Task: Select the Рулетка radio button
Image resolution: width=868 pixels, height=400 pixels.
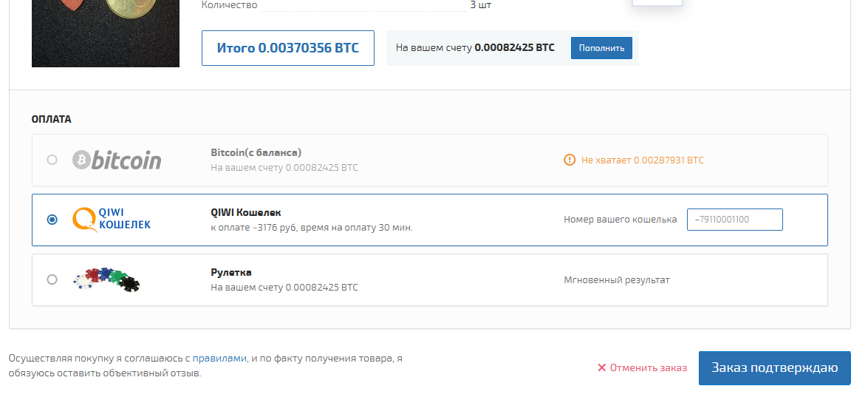Action: tap(52, 279)
